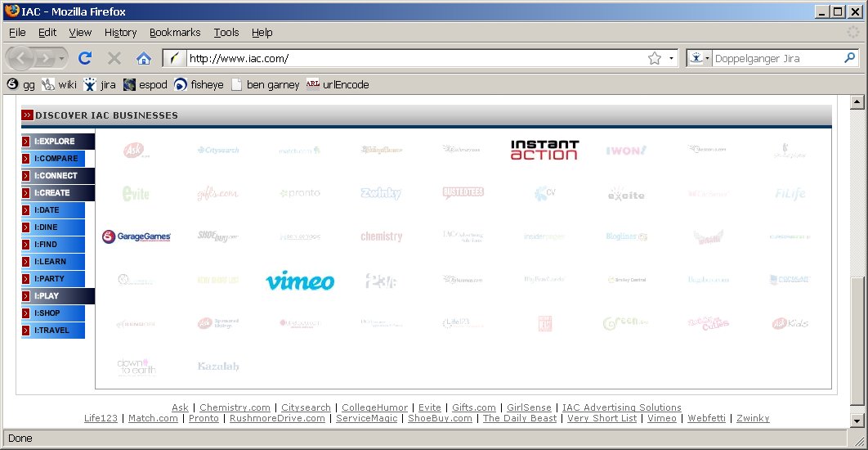The width and height of the screenshot is (868, 450).
Task: Open the jira bookmark
Action: (100, 84)
